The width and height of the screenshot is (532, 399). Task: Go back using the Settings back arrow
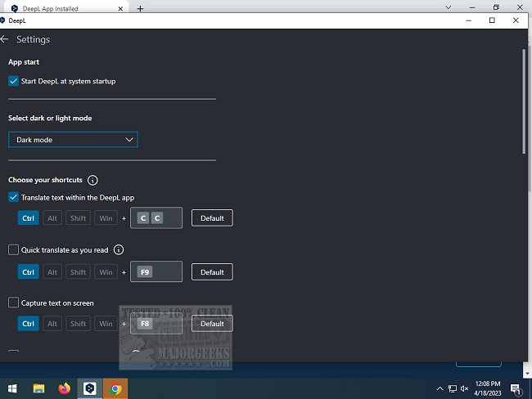click(4, 39)
